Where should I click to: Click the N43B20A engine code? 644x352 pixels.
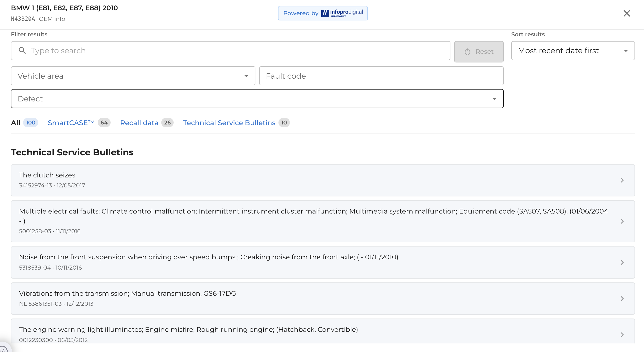coord(23,19)
